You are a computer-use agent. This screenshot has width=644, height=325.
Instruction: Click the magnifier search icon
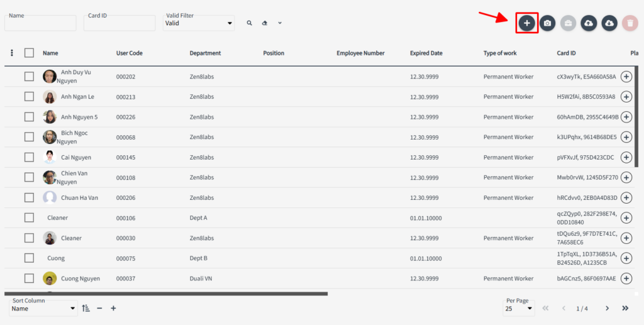tap(250, 23)
